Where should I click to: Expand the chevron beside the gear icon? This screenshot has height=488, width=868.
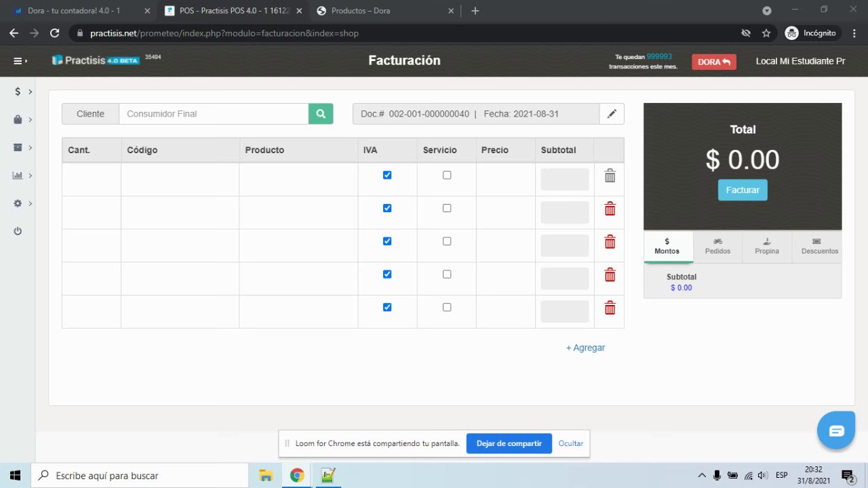coord(31,203)
